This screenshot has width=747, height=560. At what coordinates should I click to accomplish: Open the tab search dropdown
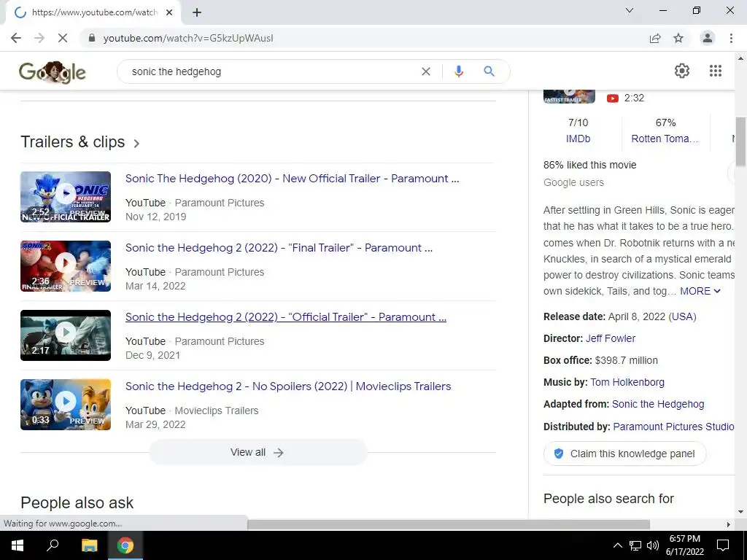[630, 10]
